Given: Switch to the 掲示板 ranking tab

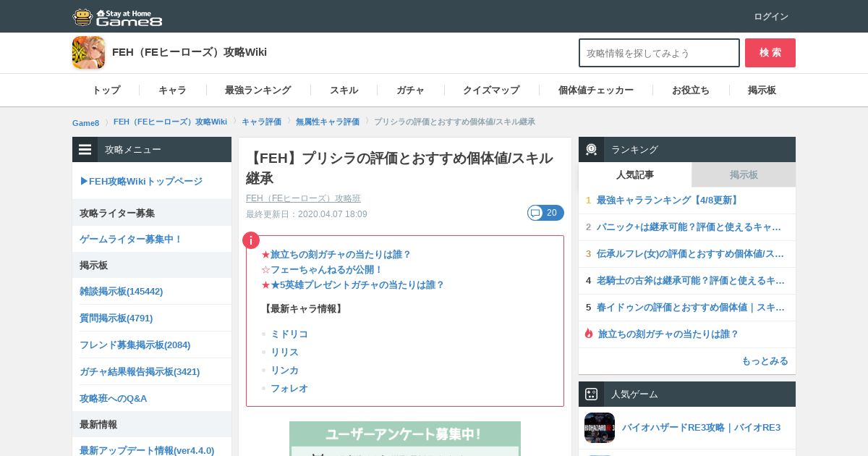Looking at the screenshot, I should 744,174.
